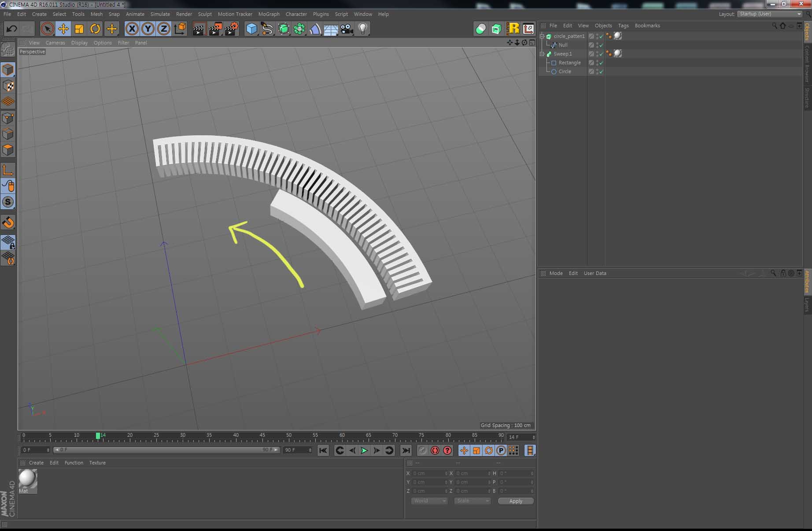
Task: Step the current frame 14 F spinner
Action: click(534, 437)
